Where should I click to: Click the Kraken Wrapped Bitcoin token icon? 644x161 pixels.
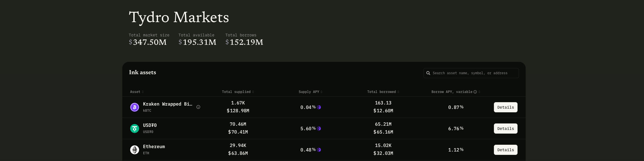[x=135, y=107]
